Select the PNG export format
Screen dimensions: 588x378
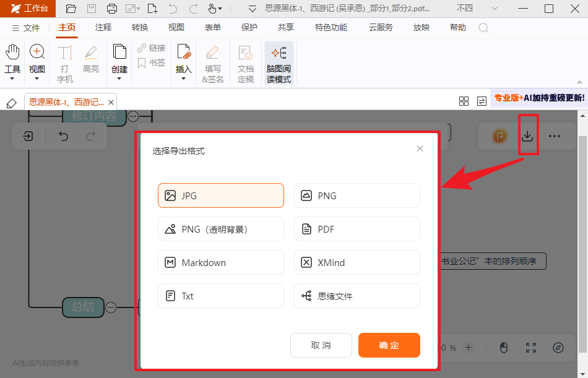(x=357, y=195)
